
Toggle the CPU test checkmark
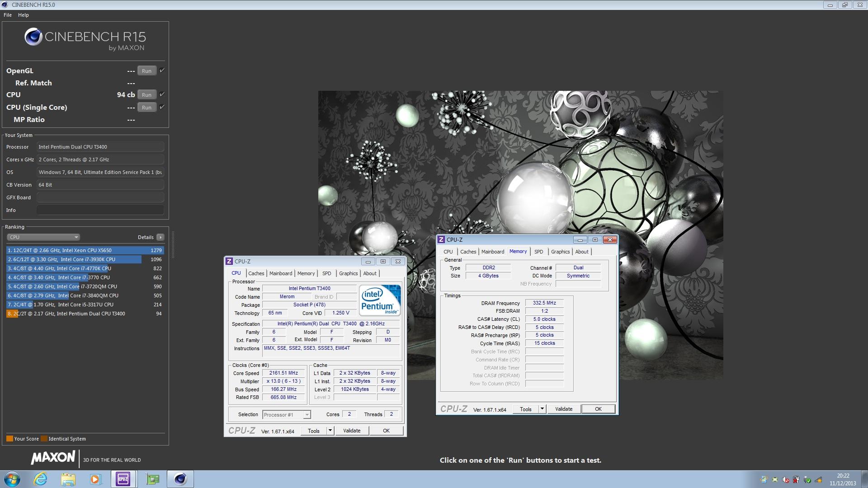coord(162,94)
